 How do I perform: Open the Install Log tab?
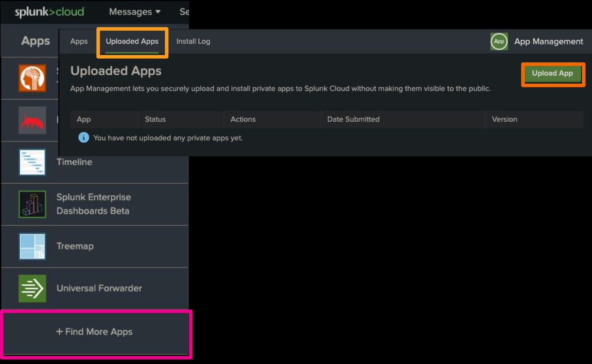[193, 41]
